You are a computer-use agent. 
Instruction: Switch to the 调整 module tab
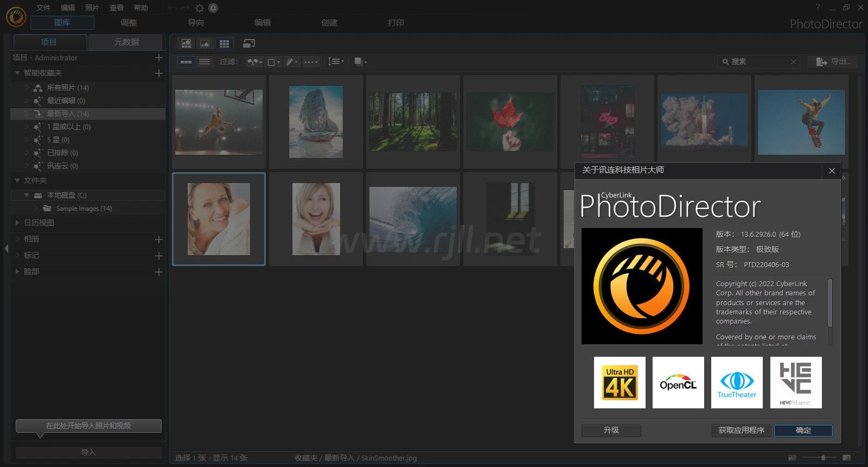point(129,23)
